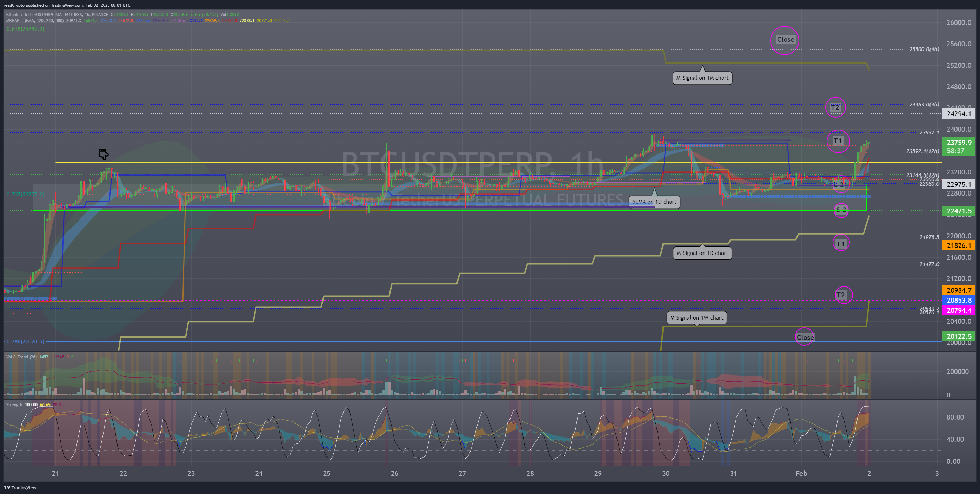
Task: Click the 26000.0 price axis value
Action: click(959, 22)
